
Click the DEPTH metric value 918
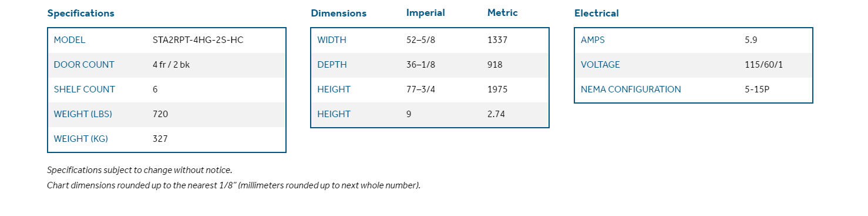click(x=495, y=65)
